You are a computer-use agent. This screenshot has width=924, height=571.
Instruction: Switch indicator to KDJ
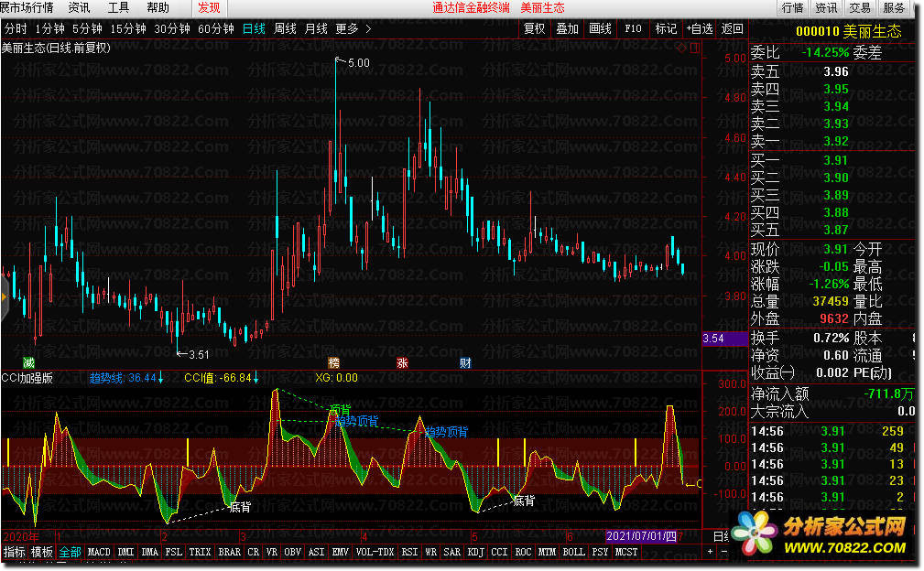pos(475,552)
